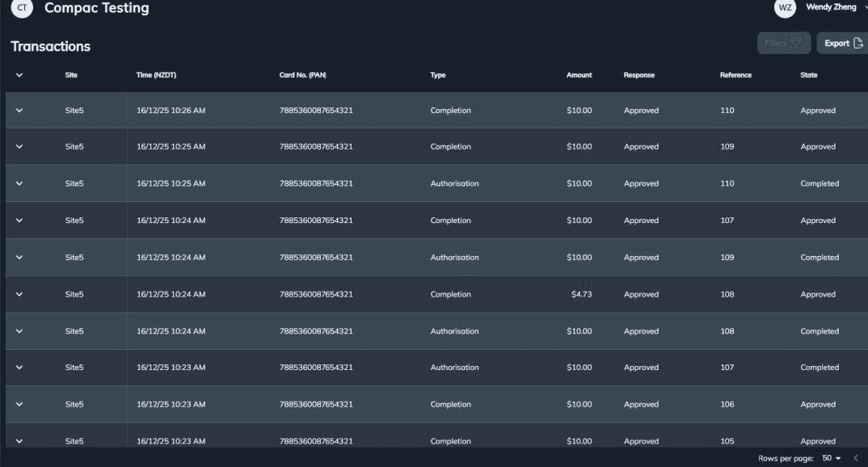Click the 16/12/25 10:26 AM time cell
The height and width of the screenshot is (467, 868).
pos(171,111)
